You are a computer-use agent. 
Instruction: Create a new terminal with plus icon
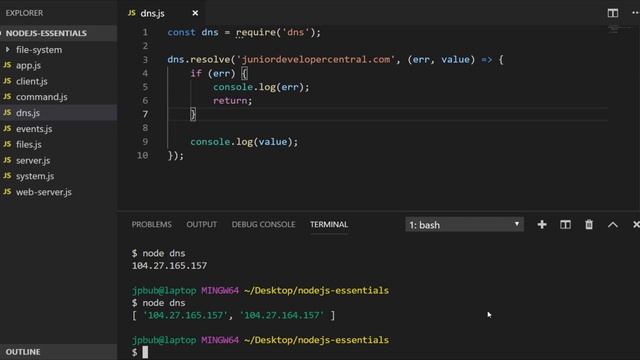tap(542, 224)
